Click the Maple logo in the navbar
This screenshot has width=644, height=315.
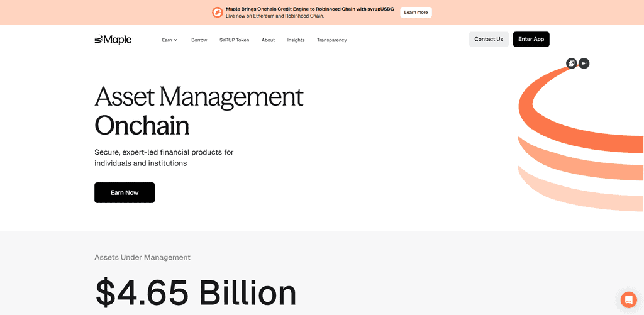click(x=113, y=40)
